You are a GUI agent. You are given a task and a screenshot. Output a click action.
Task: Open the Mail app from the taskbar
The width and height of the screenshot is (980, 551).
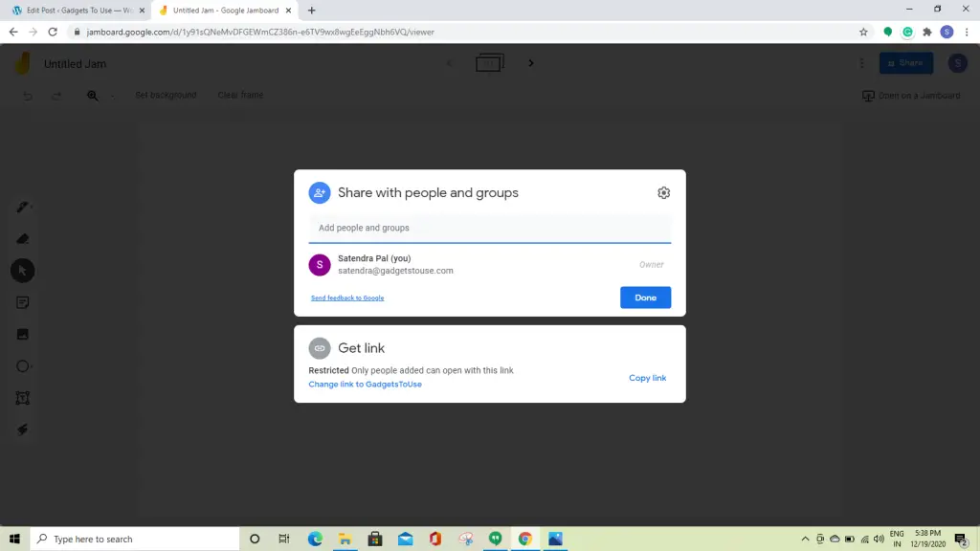pyautogui.click(x=405, y=539)
